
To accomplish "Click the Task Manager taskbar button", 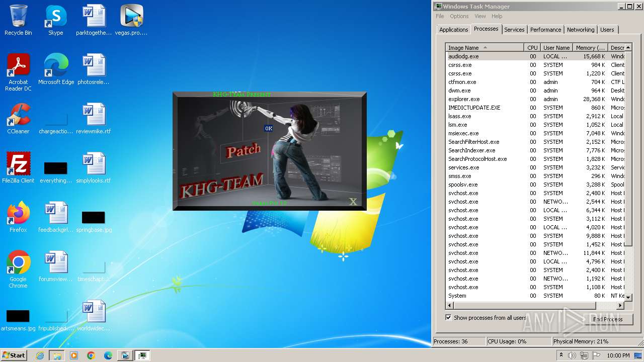I will [142, 355].
